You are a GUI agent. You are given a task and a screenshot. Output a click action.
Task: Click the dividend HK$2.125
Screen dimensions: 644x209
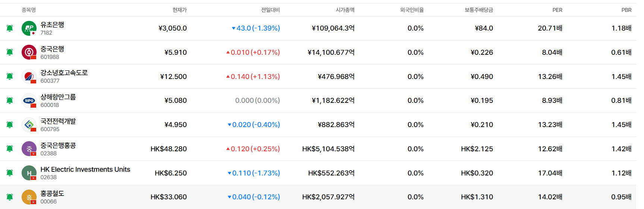pos(477,149)
